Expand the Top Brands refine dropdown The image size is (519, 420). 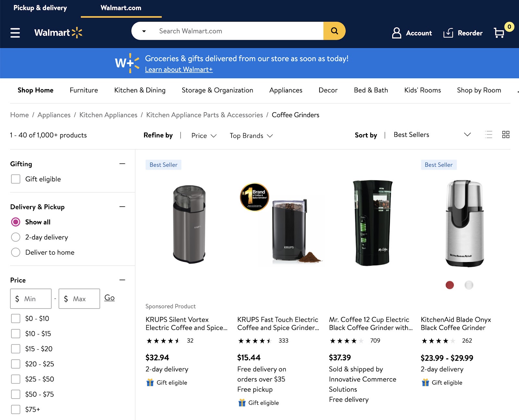(x=251, y=136)
